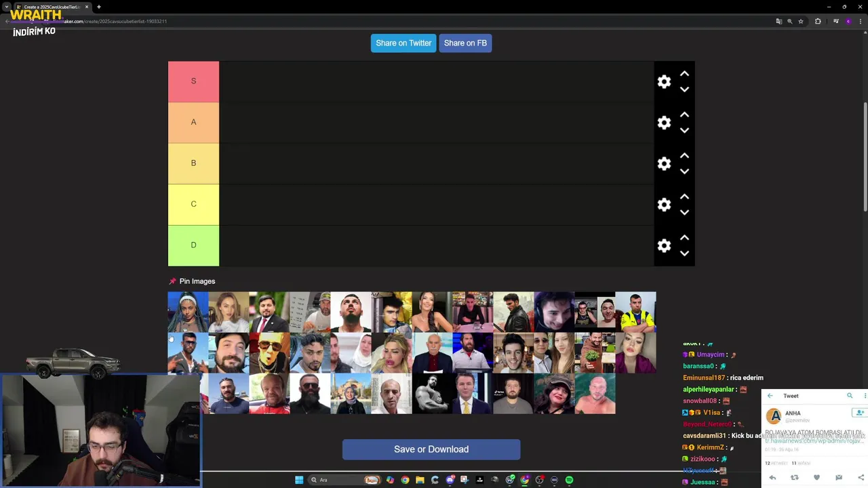Move the B tier row down
This screenshot has height=488, width=868.
pos(684,171)
